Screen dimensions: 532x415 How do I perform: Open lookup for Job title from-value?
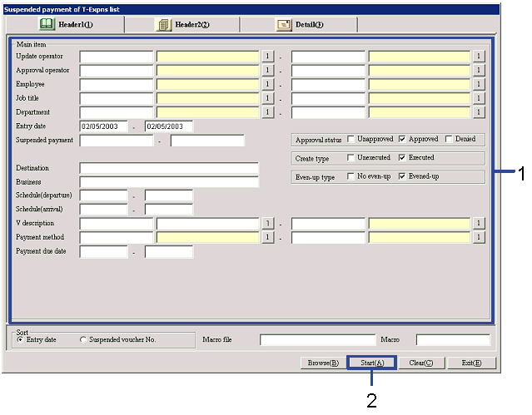coord(268,98)
